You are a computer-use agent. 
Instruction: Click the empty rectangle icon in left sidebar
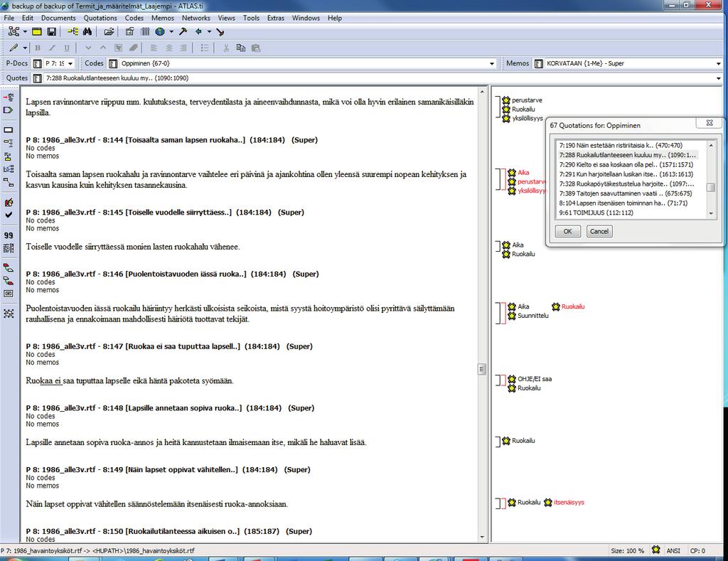(9, 129)
